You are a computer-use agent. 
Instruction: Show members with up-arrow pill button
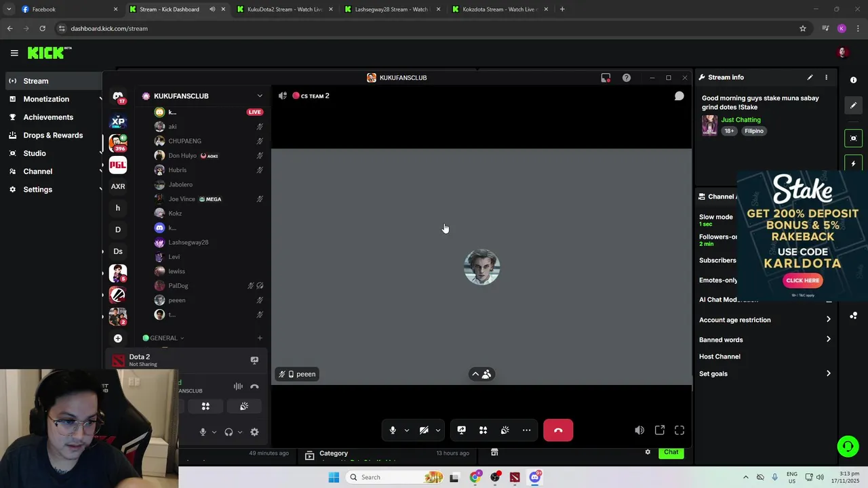pos(481,374)
